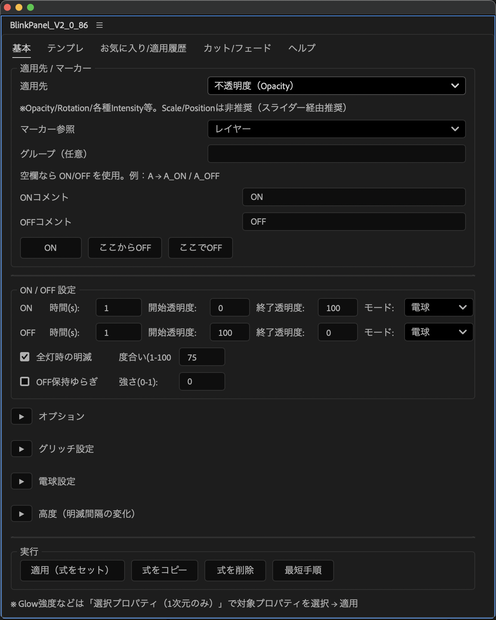
Task: Expand the 高度（明滅間隔の変化）section
Action: click(21, 514)
